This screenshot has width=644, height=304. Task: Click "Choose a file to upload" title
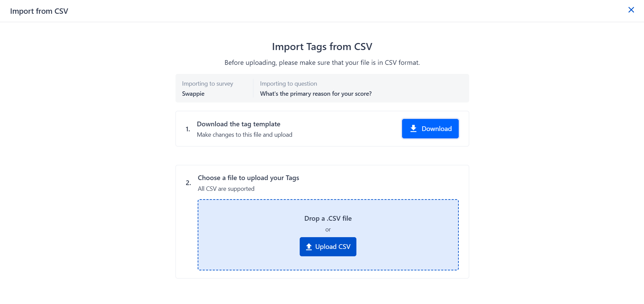tap(248, 178)
